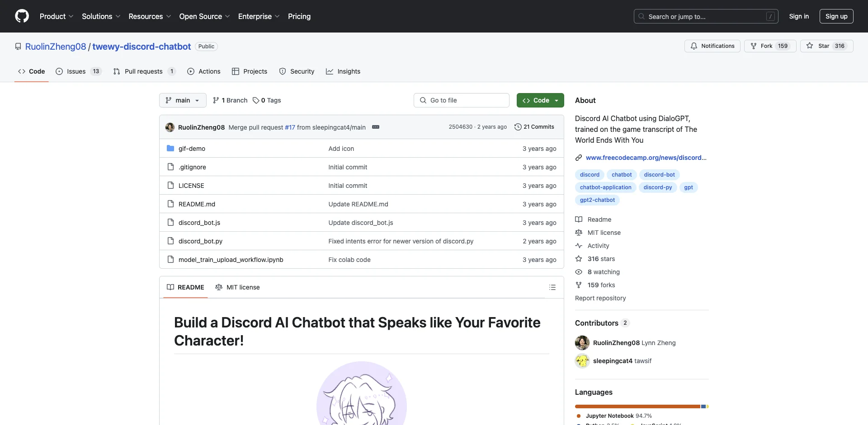The height and width of the screenshot is (425, 868).
Task: Click the commit history clock icon
Action: (x=518, y=127)
